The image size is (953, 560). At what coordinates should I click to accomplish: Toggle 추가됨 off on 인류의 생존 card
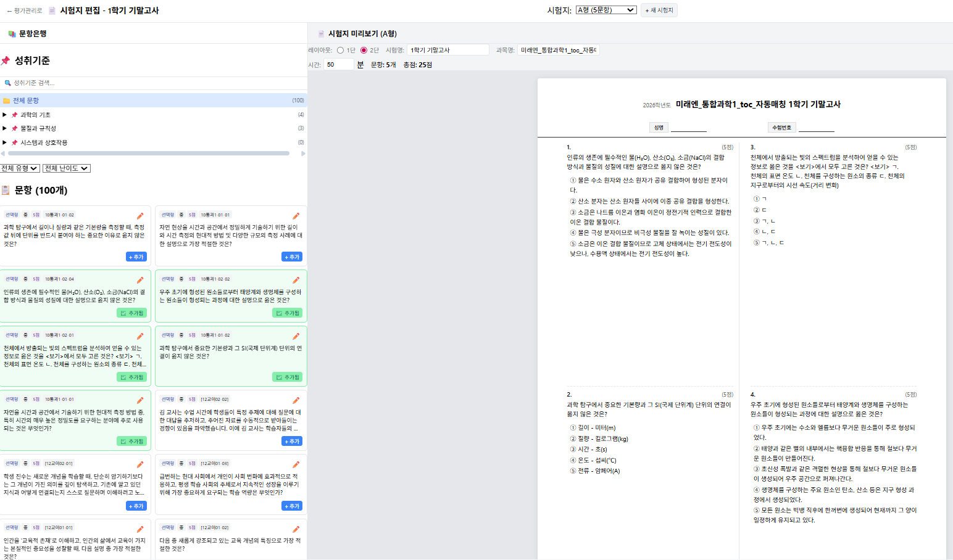tap(131, 313)
